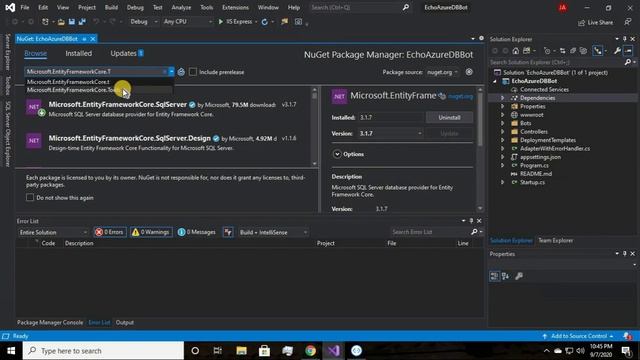Open the Any CPU platform dropdown
640x360 pixels.
pyautogui.click(x=187, y=22)
